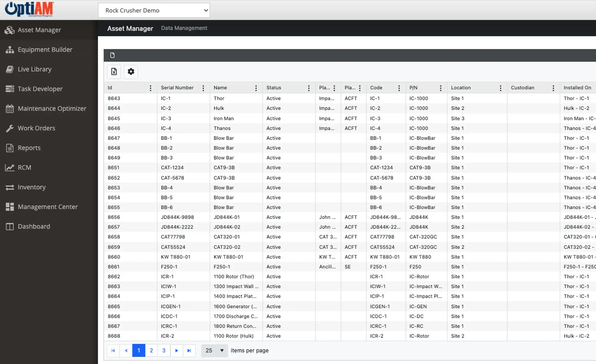Viewport: 596px width, 364px height.
Task: Sort by the Status column header
Action: tap(274, 88)
